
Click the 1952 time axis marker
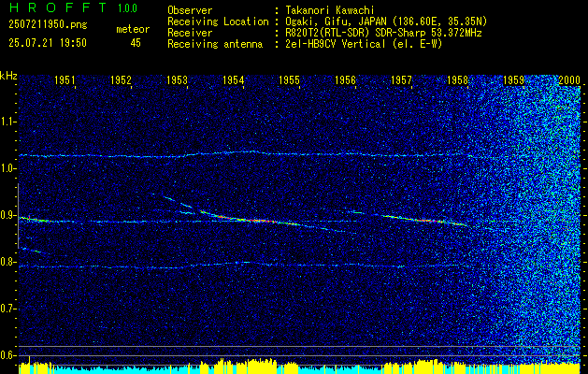(x=121, y=79)
